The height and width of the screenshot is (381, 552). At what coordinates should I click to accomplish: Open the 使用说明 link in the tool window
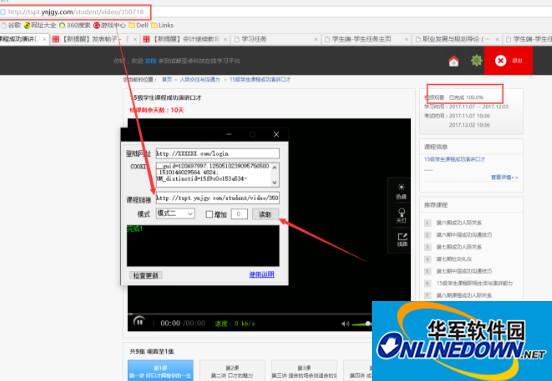(262, 275)
